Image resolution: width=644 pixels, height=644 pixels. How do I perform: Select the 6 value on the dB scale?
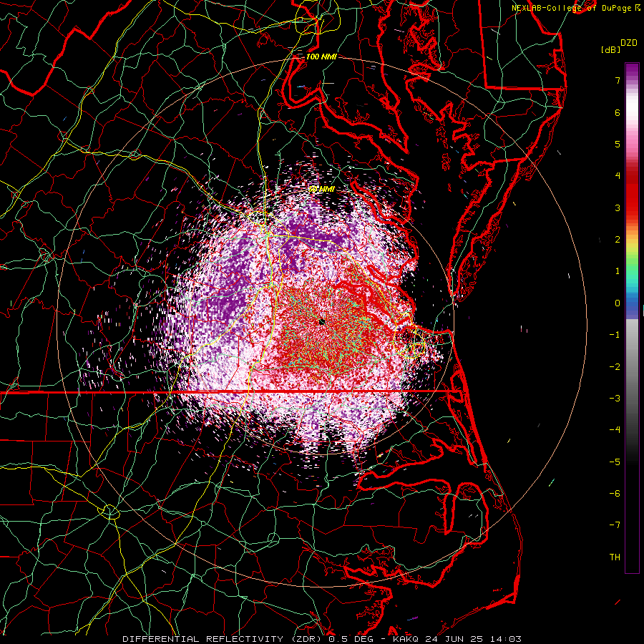(618, 112)
